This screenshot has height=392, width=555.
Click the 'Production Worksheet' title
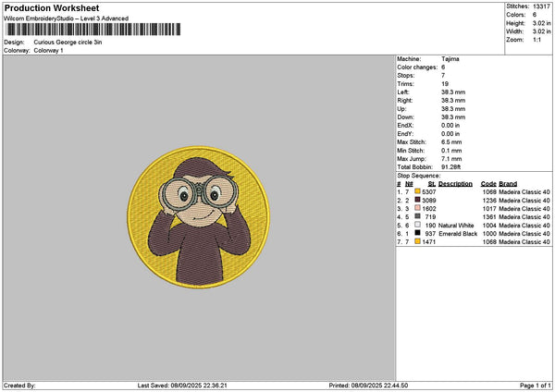[52, 7]
